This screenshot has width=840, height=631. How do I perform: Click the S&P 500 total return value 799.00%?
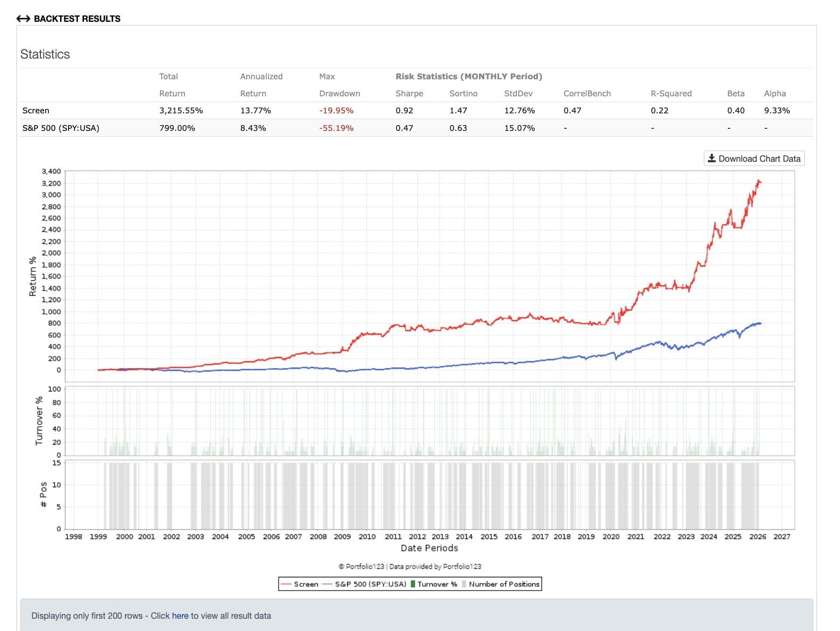177,128
